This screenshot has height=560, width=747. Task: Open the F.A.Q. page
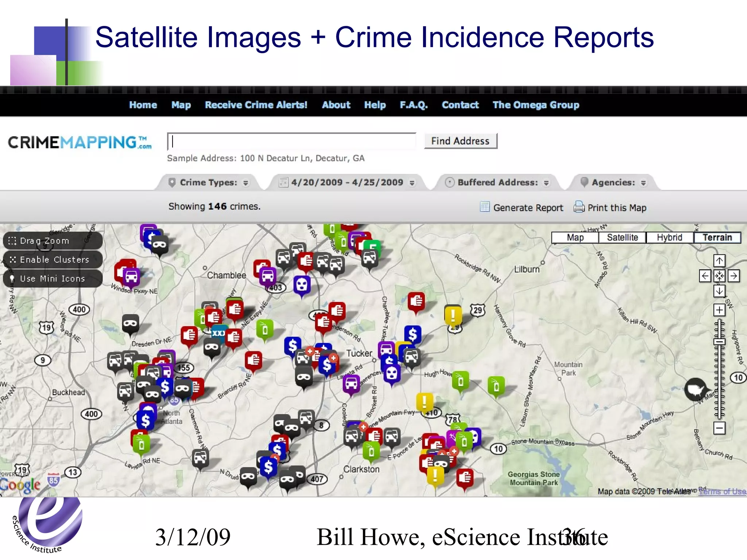pos(414,105)
